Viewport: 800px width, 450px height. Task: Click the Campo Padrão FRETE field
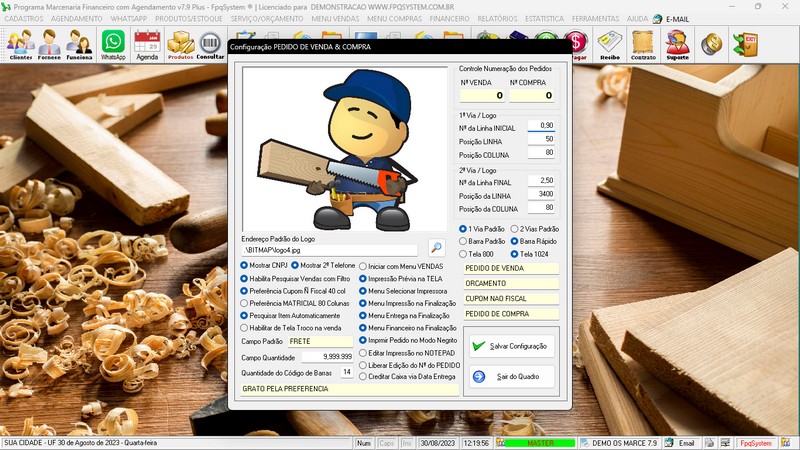coord(320,341)
